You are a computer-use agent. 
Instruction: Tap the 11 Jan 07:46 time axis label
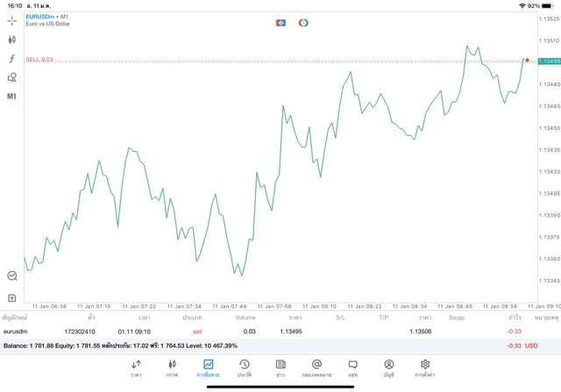coord(230,306)
